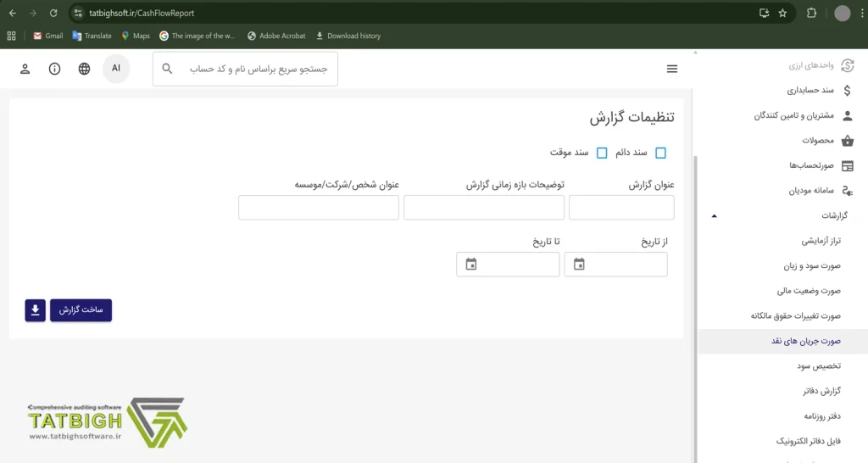
Task: Click the search magnifier icon
Action: pos(167,69)
